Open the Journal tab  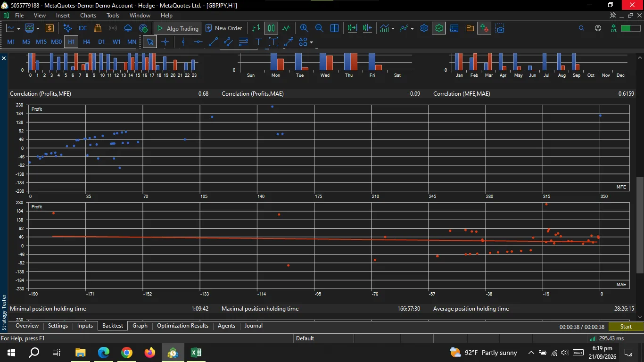[x=254, y=326]
